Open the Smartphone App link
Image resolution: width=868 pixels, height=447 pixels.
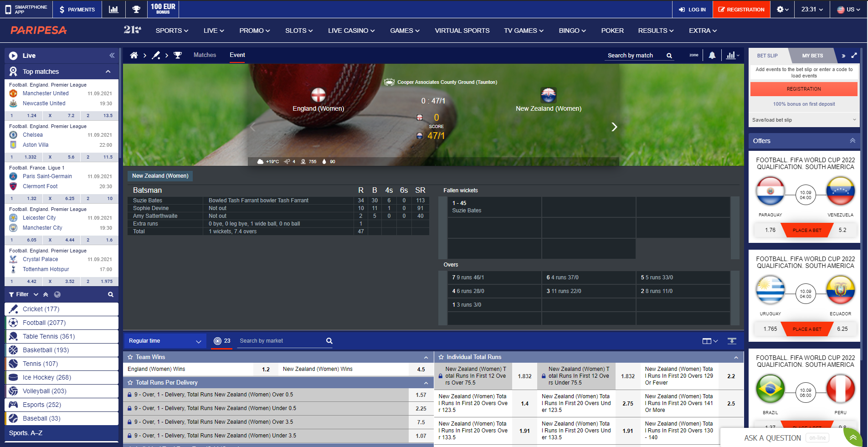pyautogui.click(x=26, y=9)
